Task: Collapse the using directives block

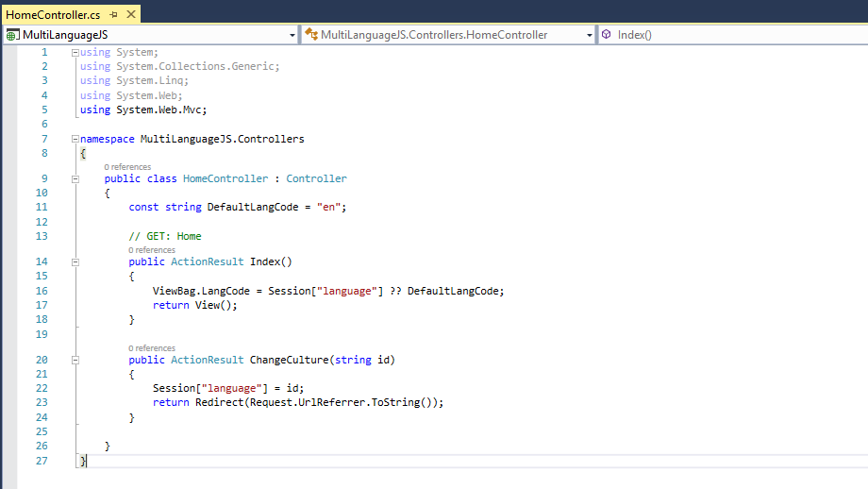Action: tap(75, 53)
